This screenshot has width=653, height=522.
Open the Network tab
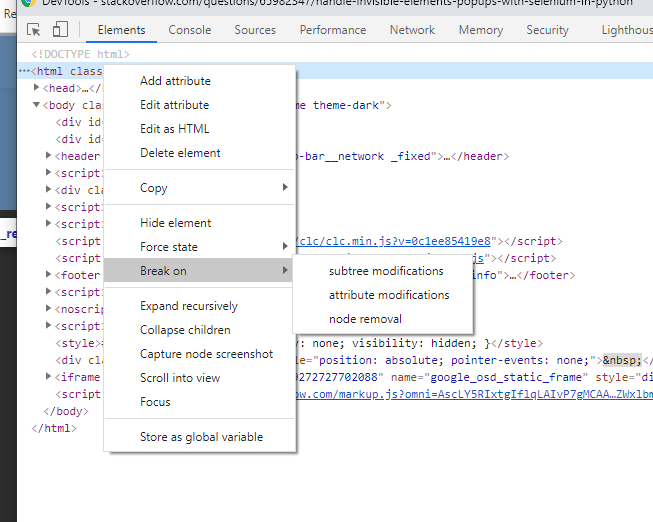[x=412, y=30]
